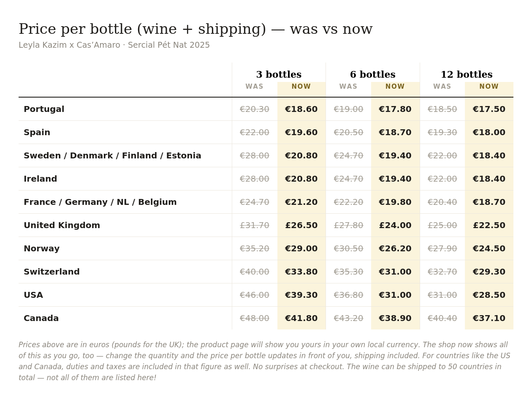The height and width of the screenshot is (411, 532).
Task: Click the page title about price per bottle
Action: click(195, 29)
